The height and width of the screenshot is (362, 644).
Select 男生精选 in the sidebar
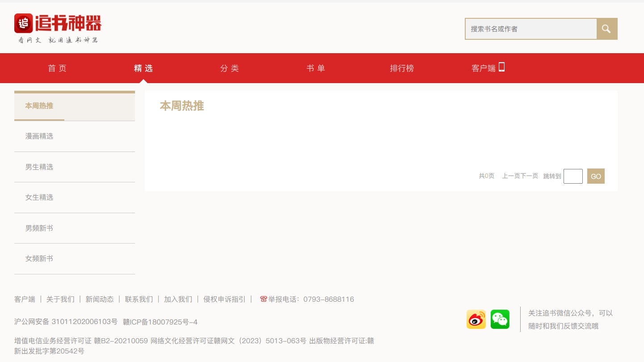click(75, 167)
